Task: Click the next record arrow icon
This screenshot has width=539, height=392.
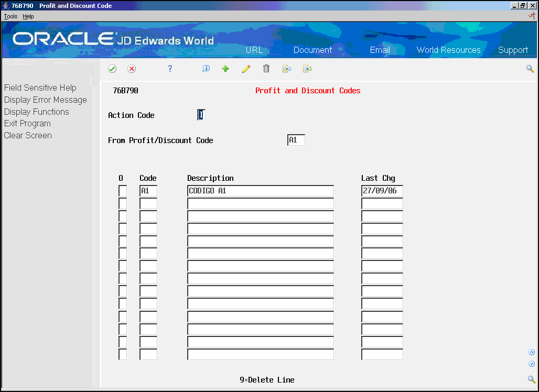Action: (x=307, y=69)
